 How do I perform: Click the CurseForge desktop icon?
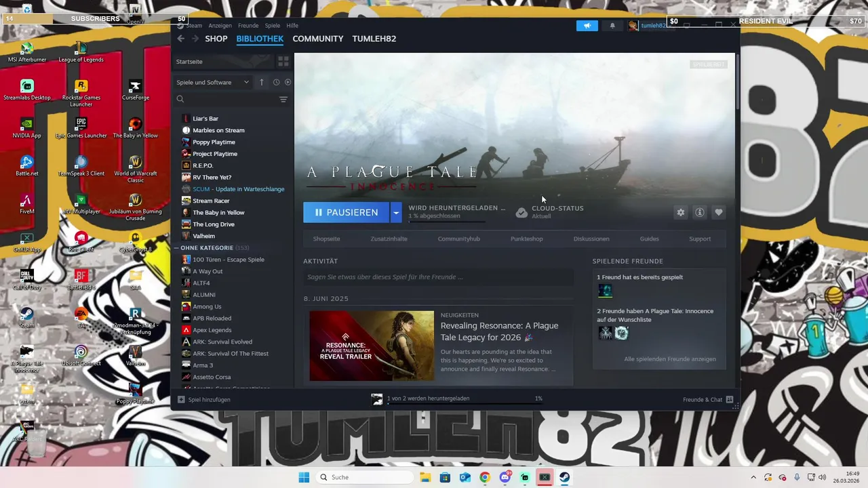[x=136, y=89]
